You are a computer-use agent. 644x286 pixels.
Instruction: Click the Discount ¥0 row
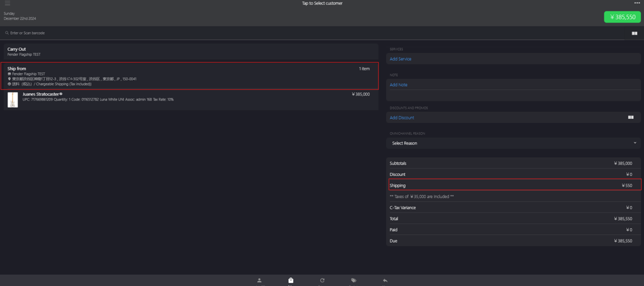(513, 174)
